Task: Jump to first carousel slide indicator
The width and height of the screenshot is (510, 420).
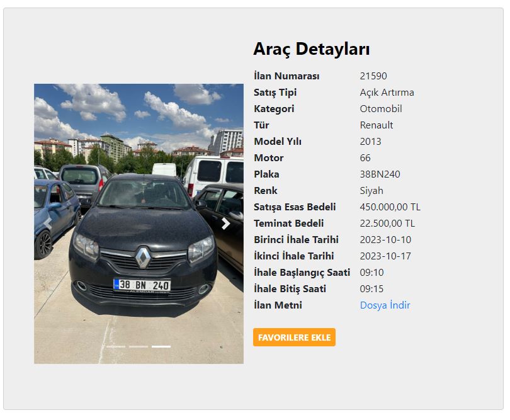Action: tap(116, 347)
